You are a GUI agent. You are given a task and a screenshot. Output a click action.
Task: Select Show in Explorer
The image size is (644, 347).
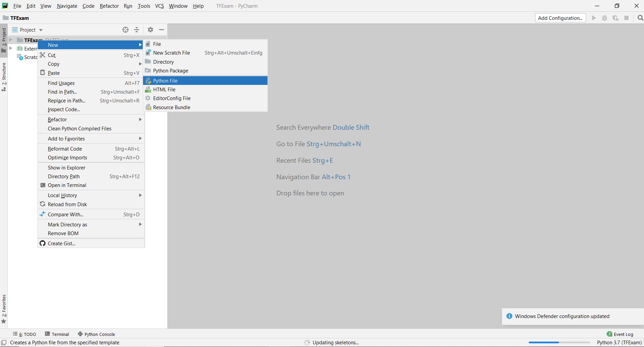coord(91,167)
